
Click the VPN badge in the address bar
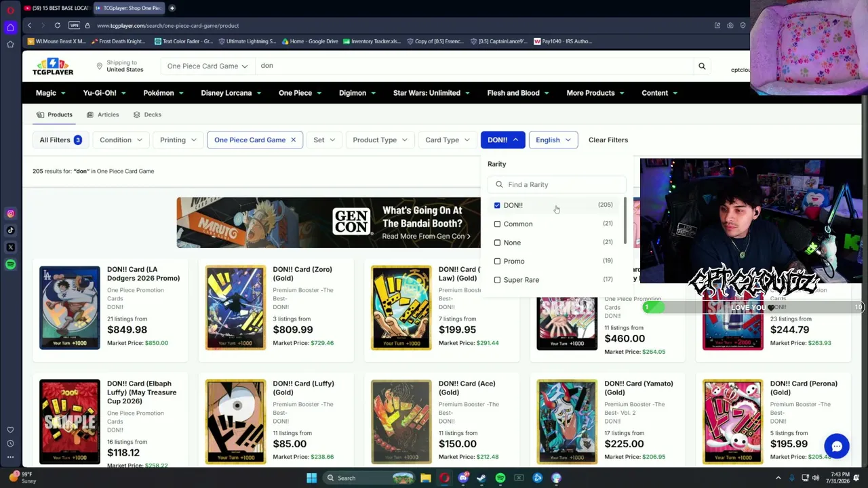(74, 26)
